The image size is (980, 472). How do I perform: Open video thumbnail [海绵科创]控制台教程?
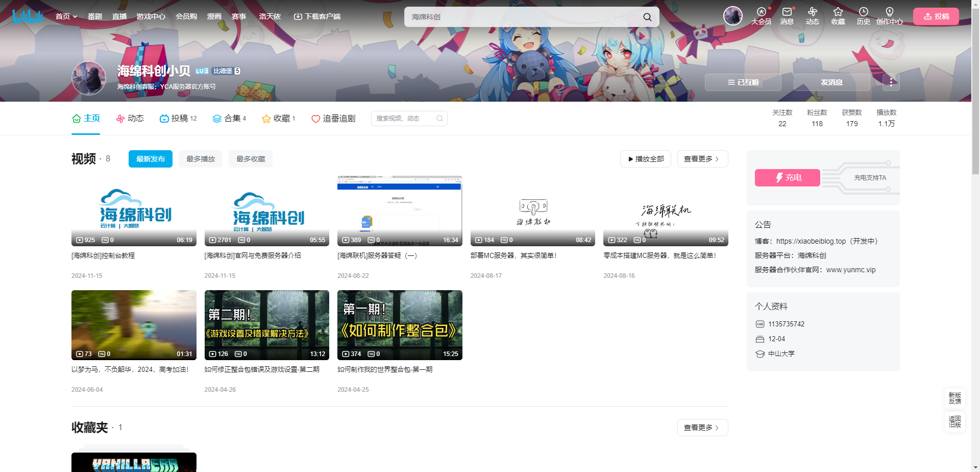[x=134, y=211]
